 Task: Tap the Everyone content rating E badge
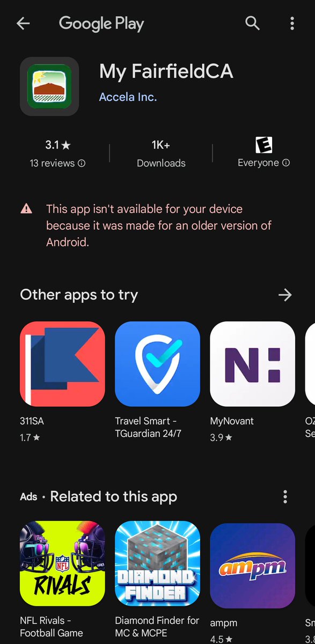tap(263, 145)
